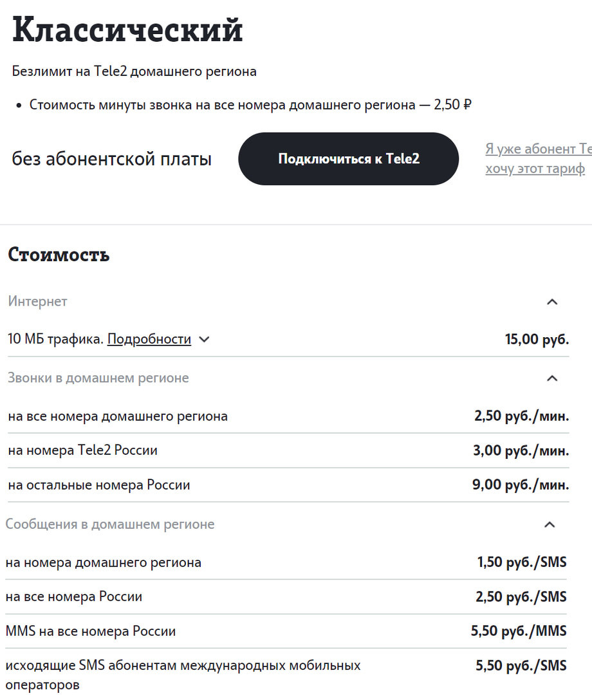Click the Подробности underlined link
This screenshot has height=700, width=592.
click(149, 338)
